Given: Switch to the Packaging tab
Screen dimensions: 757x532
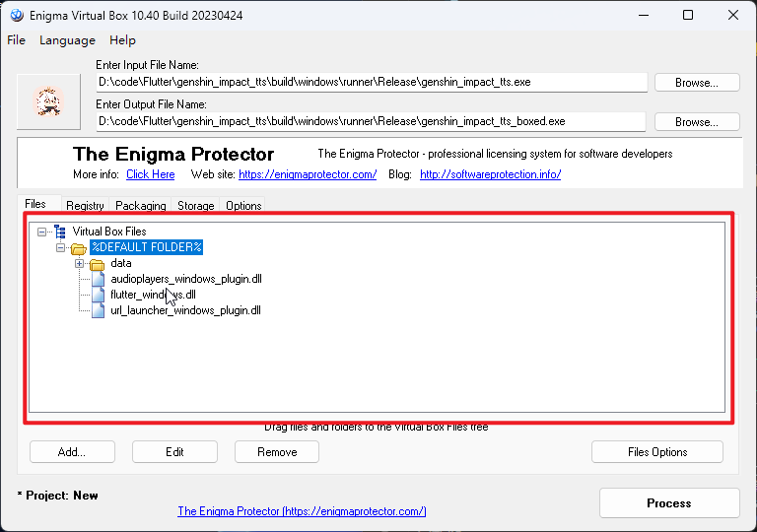Looking at the screenshot, I should [x=140, y=206].
